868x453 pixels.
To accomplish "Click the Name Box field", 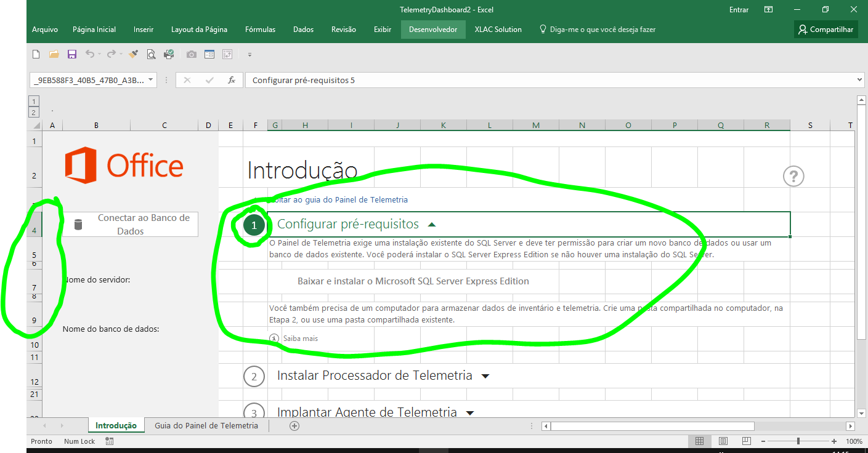I will (x=88, y=80).
